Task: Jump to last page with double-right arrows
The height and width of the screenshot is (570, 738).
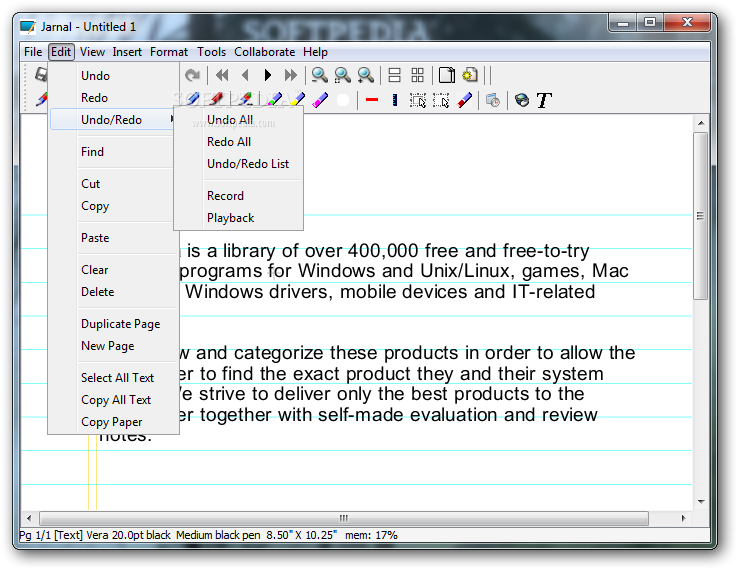Action: tap(291, 75)
